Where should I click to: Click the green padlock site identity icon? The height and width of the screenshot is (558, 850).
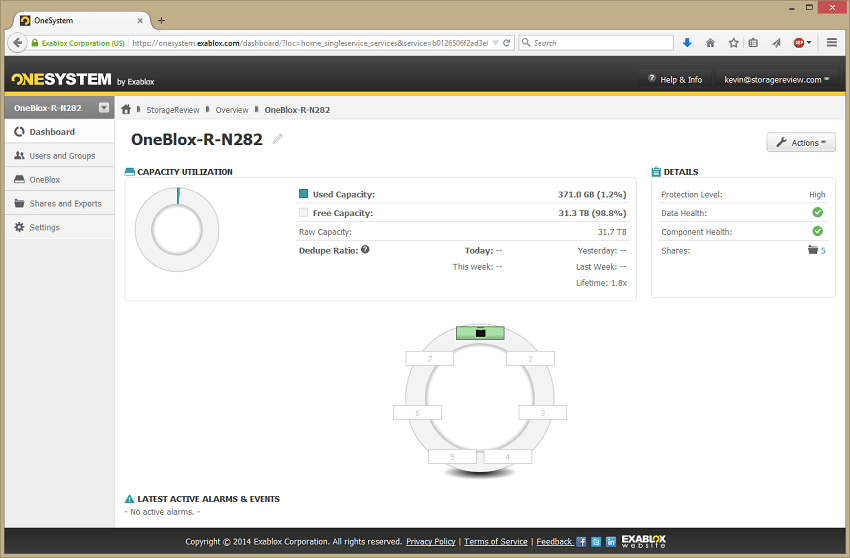coord(35,43)
